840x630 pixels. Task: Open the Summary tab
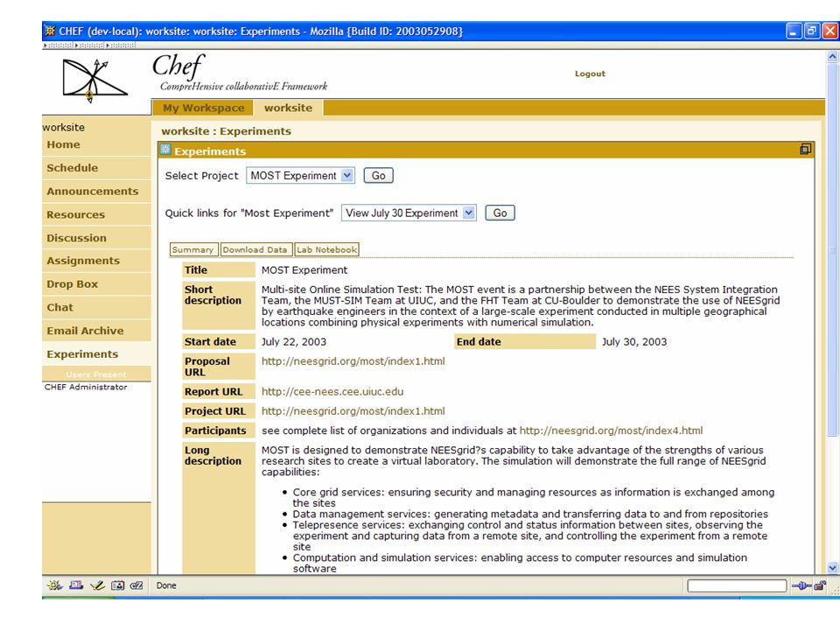193,249
